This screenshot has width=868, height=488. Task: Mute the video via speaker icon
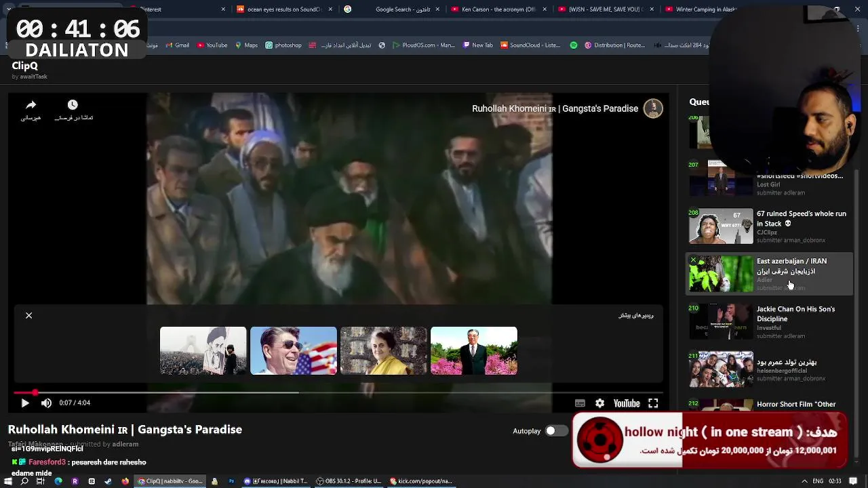click(x=46, y=403)
